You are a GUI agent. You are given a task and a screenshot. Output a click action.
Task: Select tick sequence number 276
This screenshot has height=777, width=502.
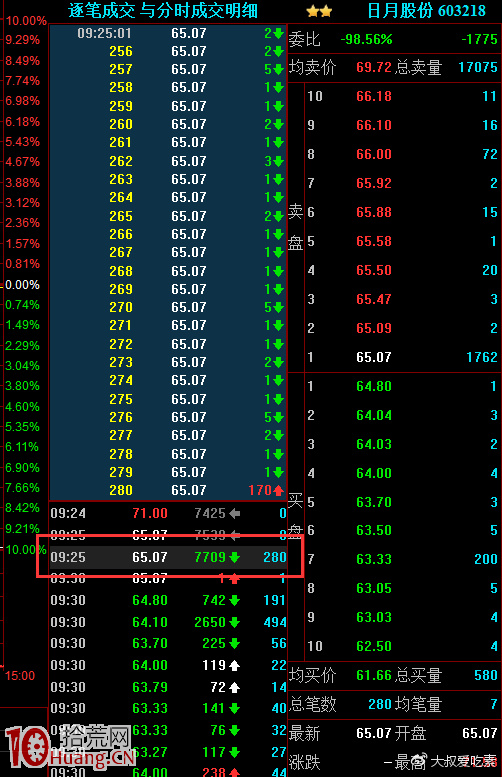coord(121,417)
